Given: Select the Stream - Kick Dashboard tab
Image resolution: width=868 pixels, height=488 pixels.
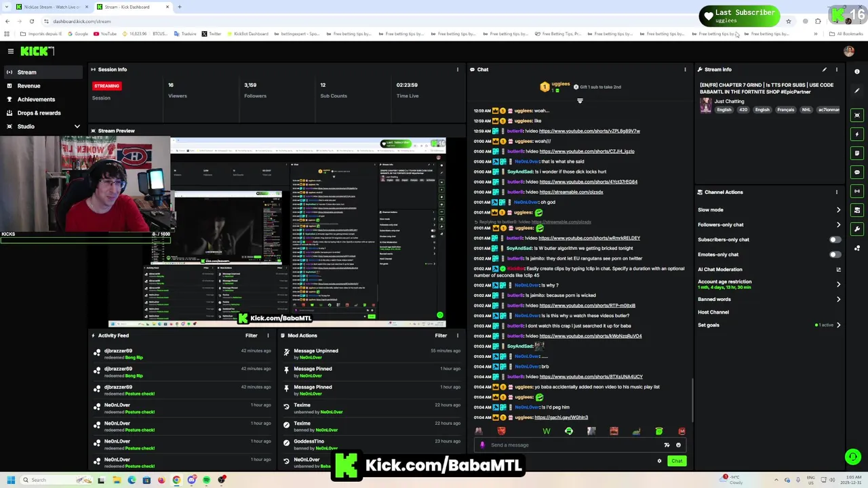Looking at the screenshot, I should coord(132,7).
